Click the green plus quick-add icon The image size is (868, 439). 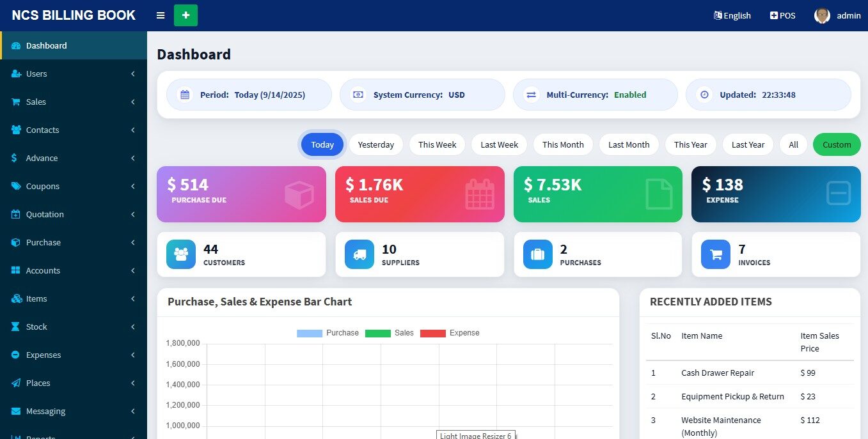(185, 15)
